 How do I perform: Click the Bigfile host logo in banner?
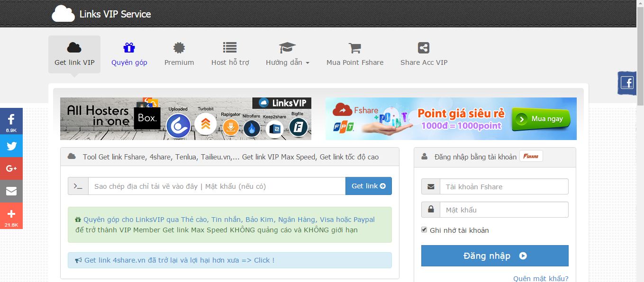click(299, 127)
